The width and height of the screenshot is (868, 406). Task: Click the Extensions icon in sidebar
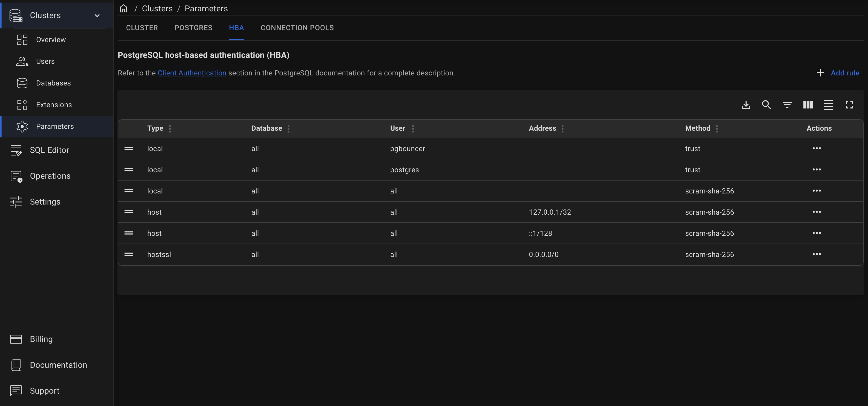pyautogui.click(x=22, y=105)
